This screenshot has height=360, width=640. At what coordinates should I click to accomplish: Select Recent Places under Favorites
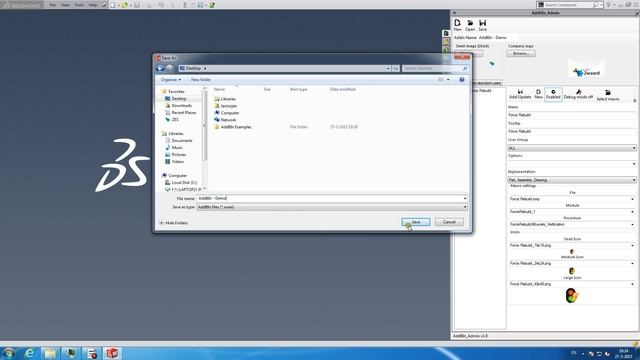point(183,113)
